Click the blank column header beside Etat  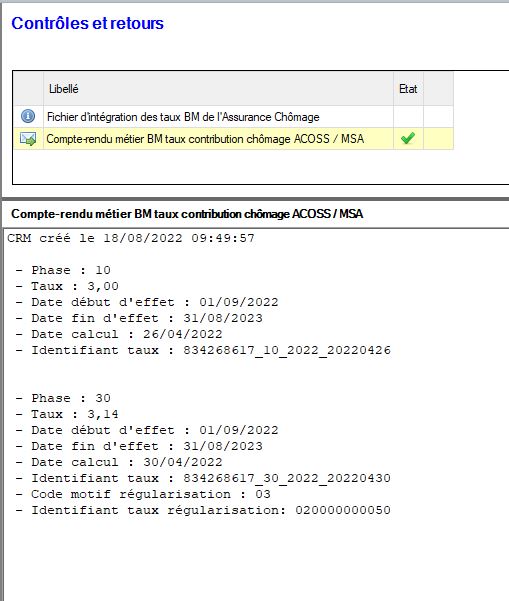tap(438, 89)
